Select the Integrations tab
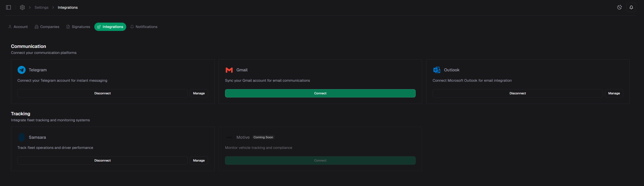644x186 pixels. pos(110,27)
